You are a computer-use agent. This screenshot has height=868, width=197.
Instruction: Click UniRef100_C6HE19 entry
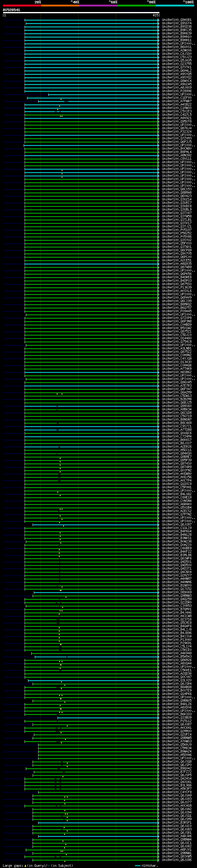click(176, 497)
